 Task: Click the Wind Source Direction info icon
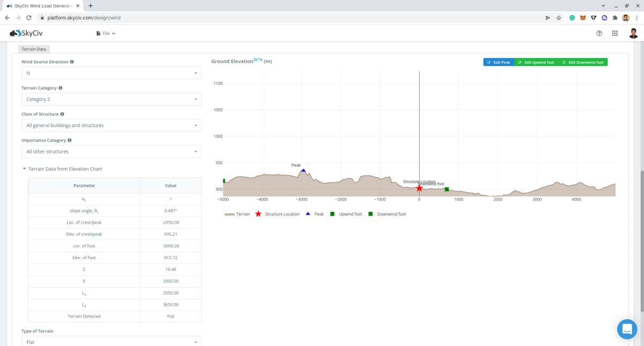pos(72,62)
